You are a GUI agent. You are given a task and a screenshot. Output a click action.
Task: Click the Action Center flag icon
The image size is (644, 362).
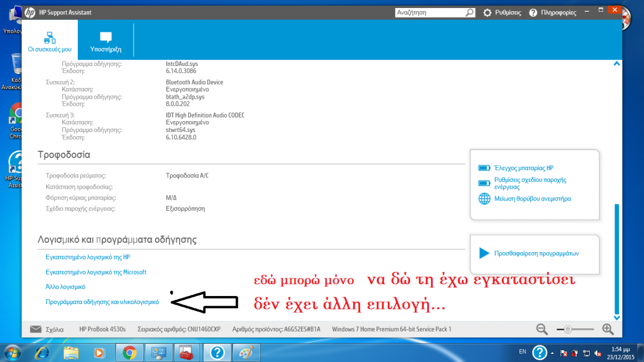coord(564,353)
